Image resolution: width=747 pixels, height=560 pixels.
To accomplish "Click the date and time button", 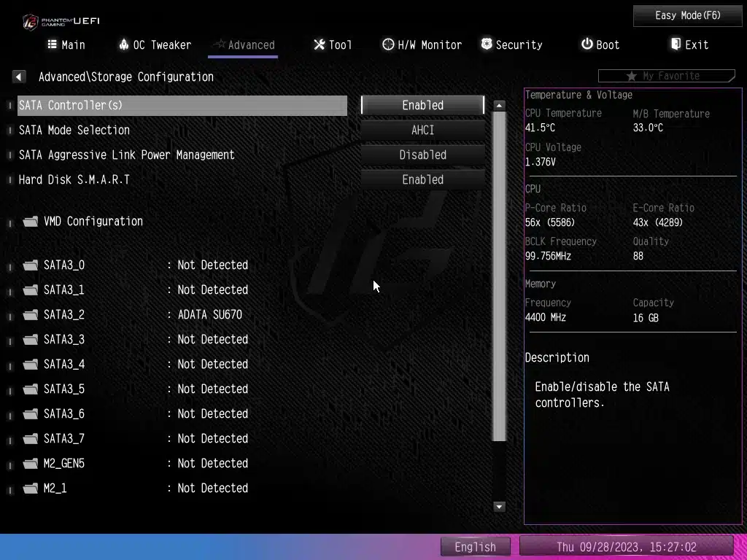I will coord(626,547).
